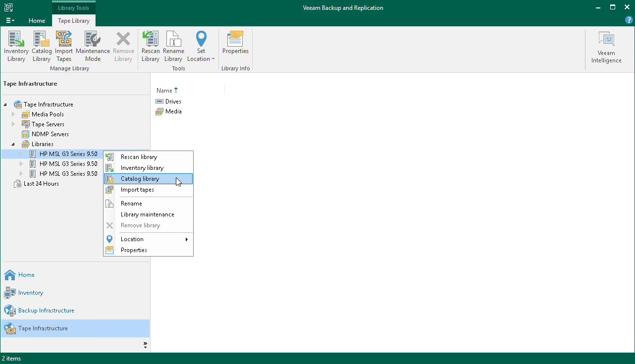The height and width of the screenshot is (364, 635).
Task: Open the Veeam Intelligence assistant
Action: (606, 48)
